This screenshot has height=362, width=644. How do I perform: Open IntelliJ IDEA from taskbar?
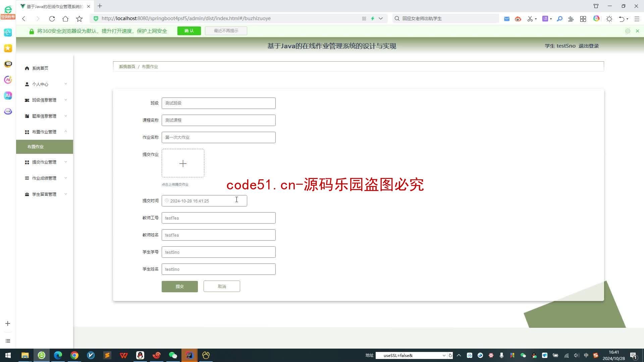click(190, 355)
